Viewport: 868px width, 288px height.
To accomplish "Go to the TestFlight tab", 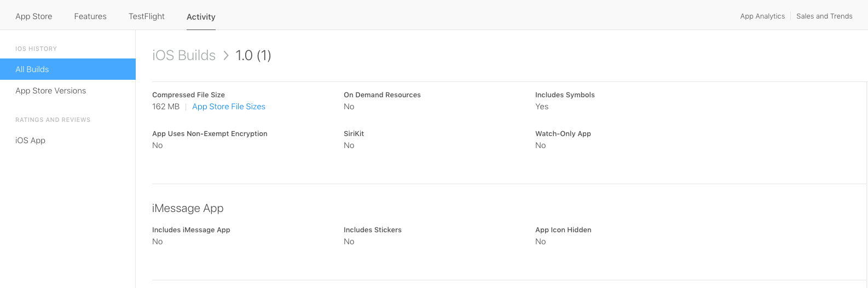I will [147, 16].
